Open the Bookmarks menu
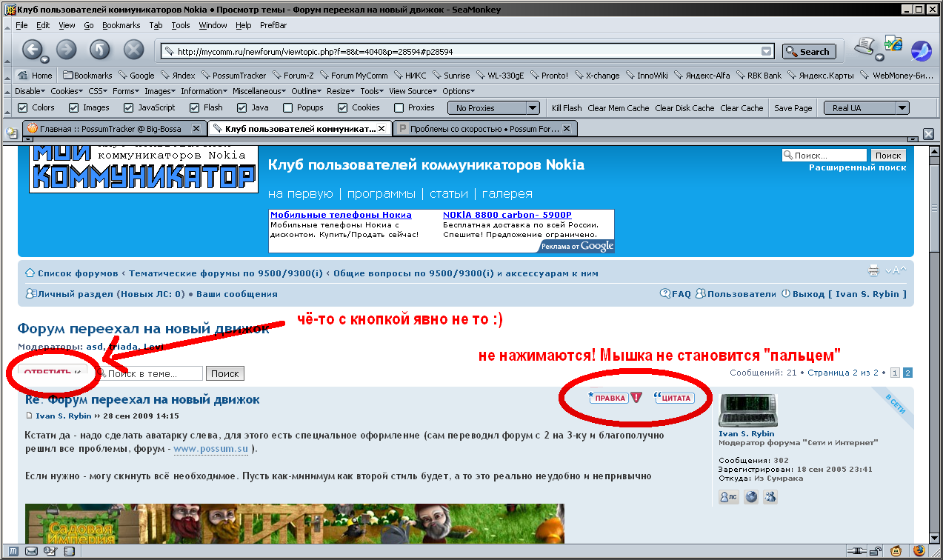Screen dimensions: 943x560 tap(121, 25)
